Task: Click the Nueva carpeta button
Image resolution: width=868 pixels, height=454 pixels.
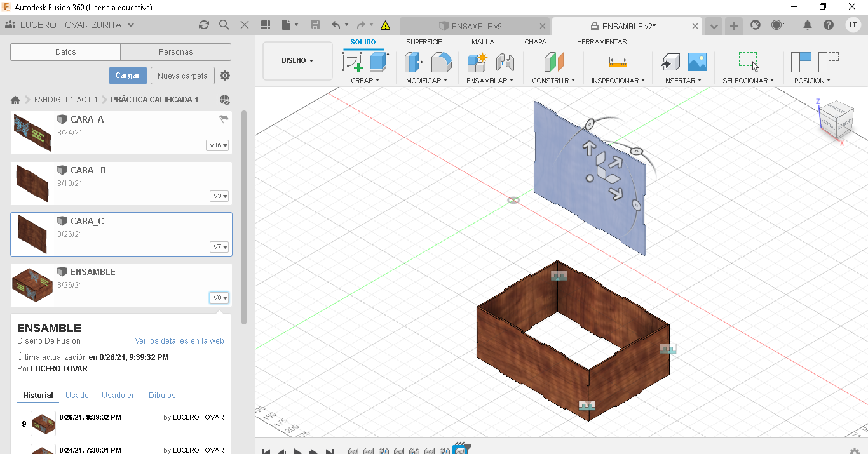Action: tap(182, 76)
